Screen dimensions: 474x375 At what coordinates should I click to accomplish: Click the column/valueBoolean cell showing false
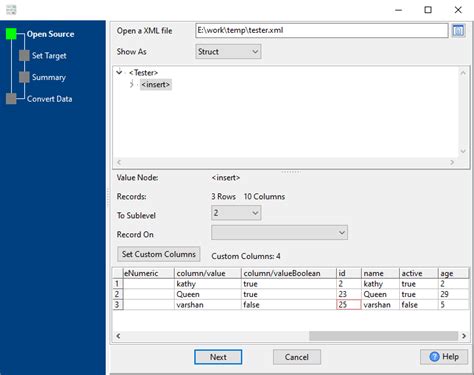[289, 305]
